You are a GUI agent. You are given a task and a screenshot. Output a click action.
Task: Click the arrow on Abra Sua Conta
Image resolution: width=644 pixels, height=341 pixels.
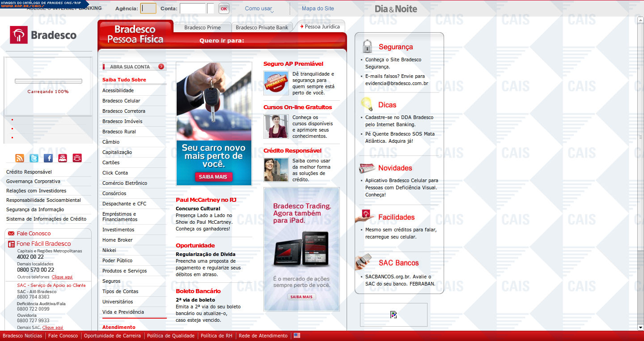pyautogui.click(x=161, y=67)
